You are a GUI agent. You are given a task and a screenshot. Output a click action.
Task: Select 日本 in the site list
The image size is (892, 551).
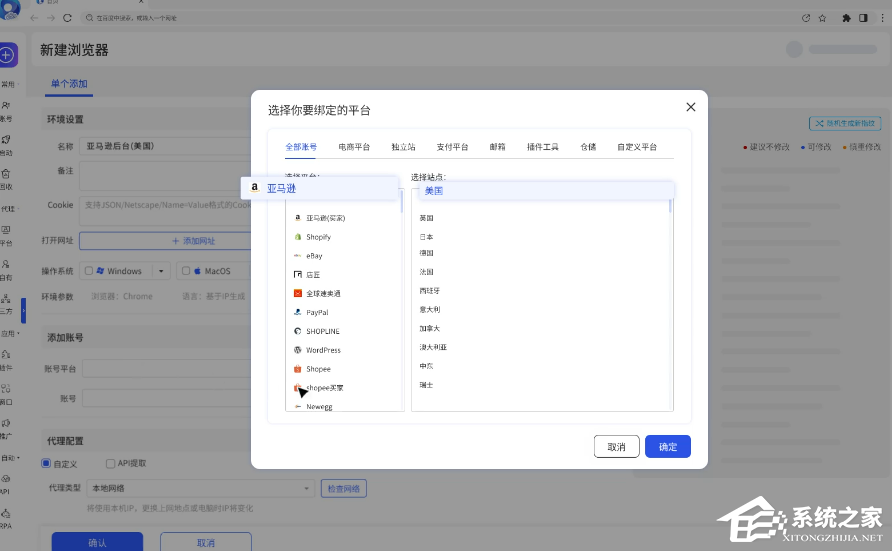pyautogui.click(x=427, y=237)
